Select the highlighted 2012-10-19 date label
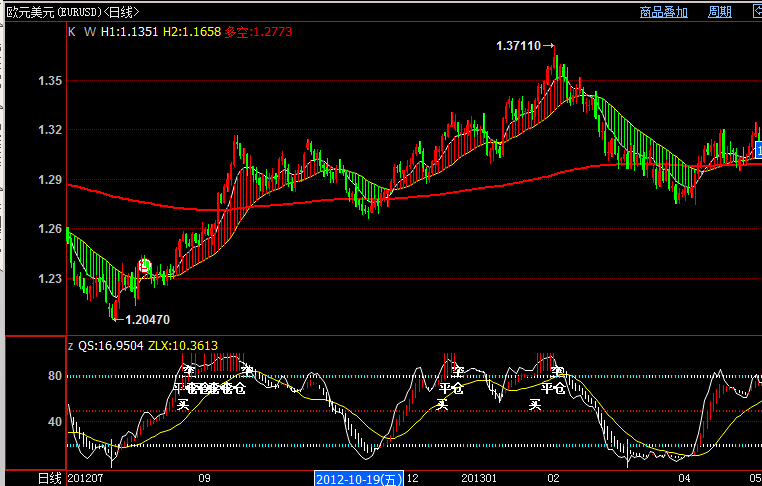This screenshot has width=762, height=486. click(x=359, y=478)
